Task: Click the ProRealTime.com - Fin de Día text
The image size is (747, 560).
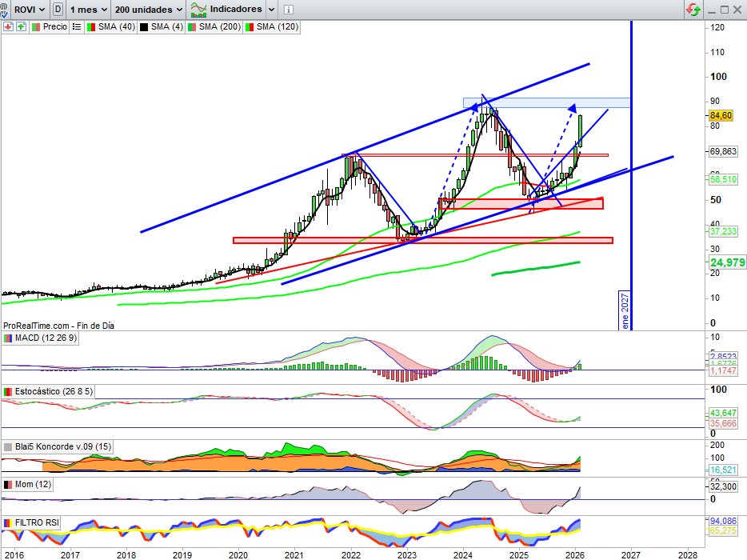Action: coord(58,326)
